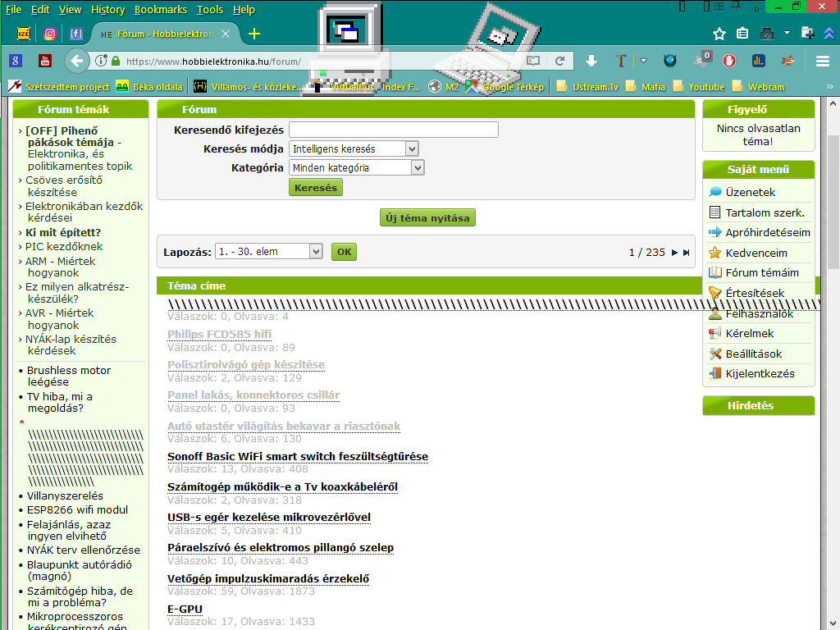Open Keresés módja dropdown
Viewport: 840px width, 630px height.
click(x=354, y=149)
